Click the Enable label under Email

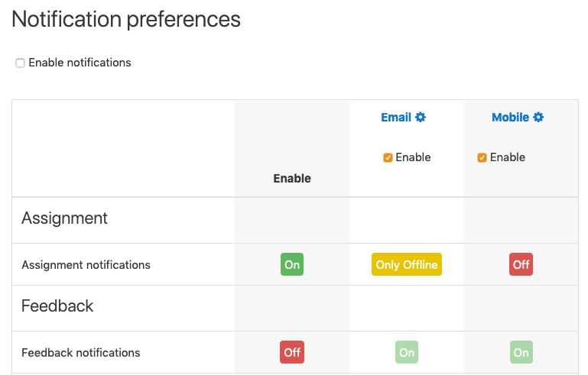click(413, 157)
